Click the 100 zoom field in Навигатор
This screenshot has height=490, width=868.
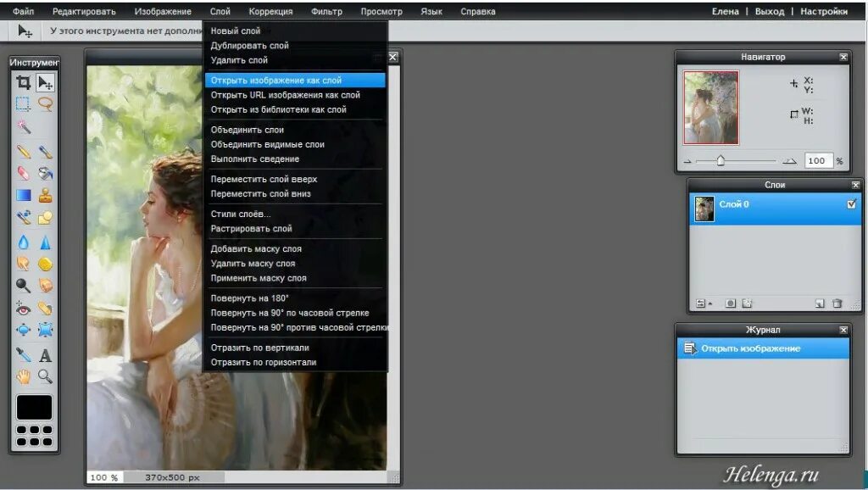pyautogui.click(x=818, y=160)
